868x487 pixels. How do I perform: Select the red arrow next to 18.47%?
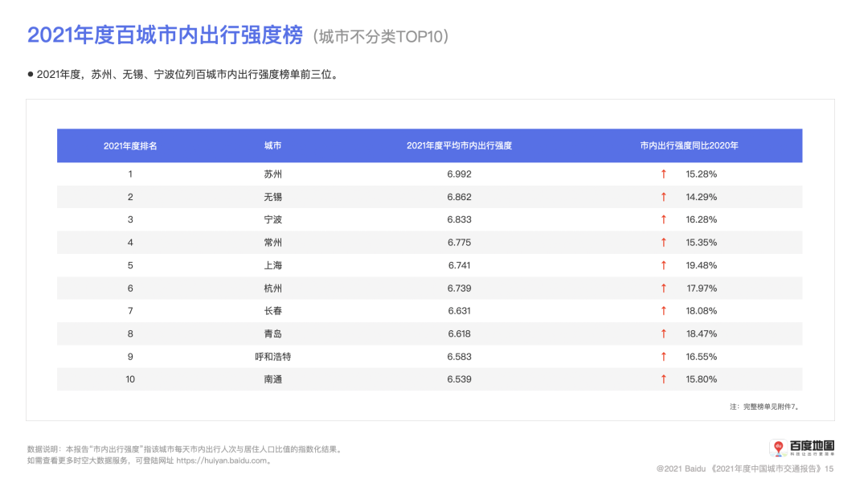tap(663, 334)
